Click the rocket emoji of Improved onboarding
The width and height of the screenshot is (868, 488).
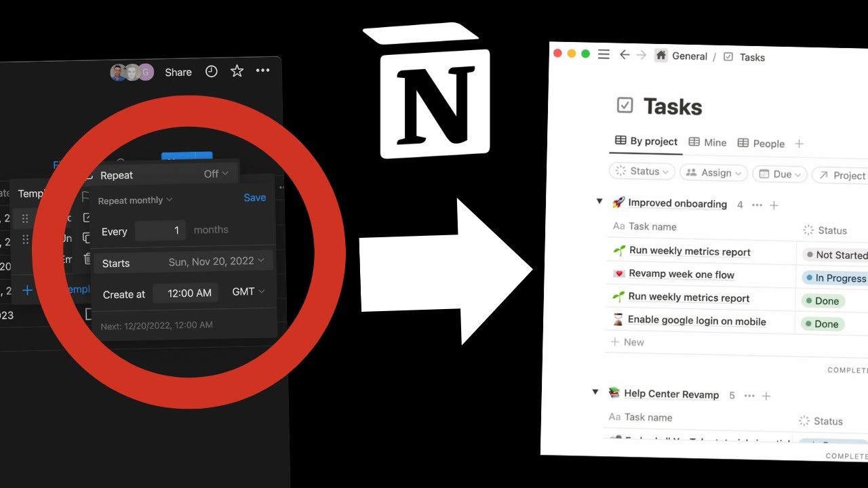(618, 202)
